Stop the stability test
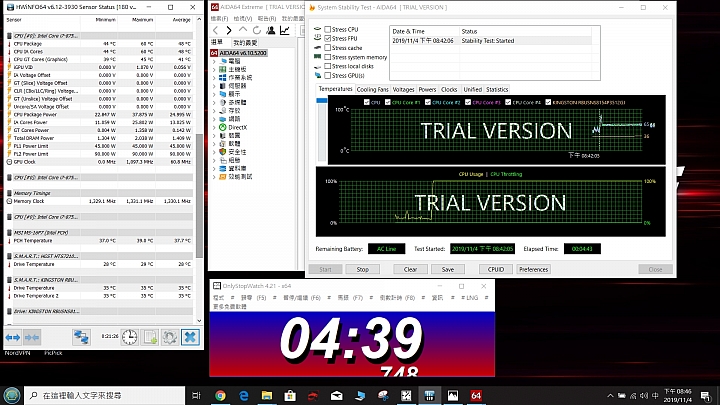The width and height of the screenshot is (720, 405). click(363, 270)
